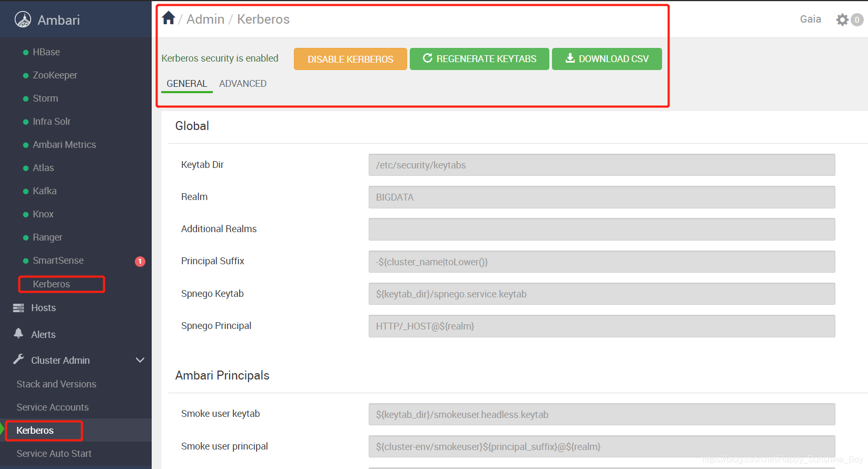
Task: Open the ZooKeeper service
Action: click(55, 75)
